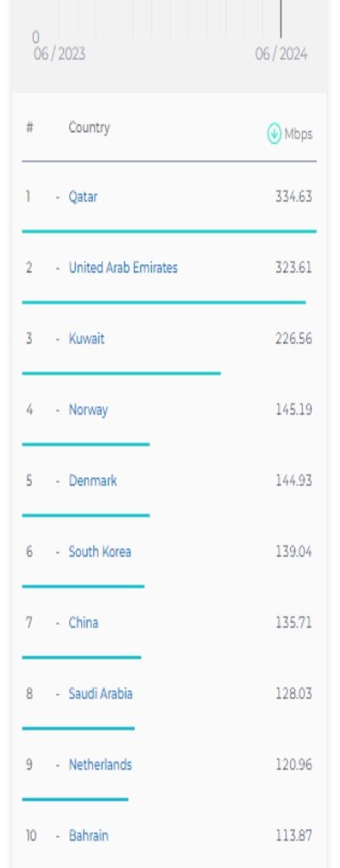
Task: Open the Saudi Arabia link
Action: click(100, 693)
